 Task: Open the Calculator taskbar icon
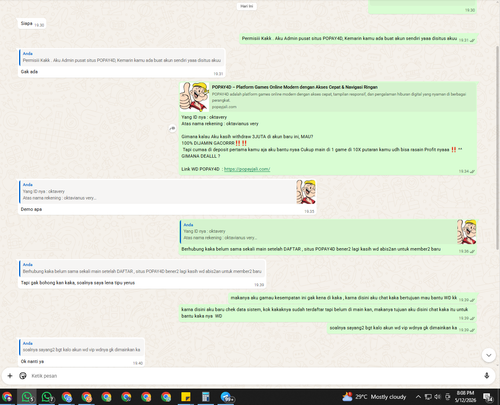point(205,397)
